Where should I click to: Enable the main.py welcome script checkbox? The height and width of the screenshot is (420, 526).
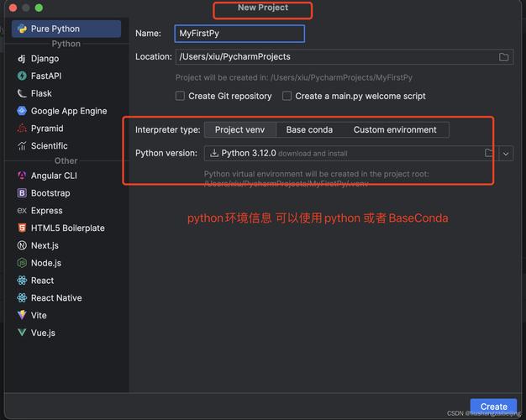coord(287,97)
